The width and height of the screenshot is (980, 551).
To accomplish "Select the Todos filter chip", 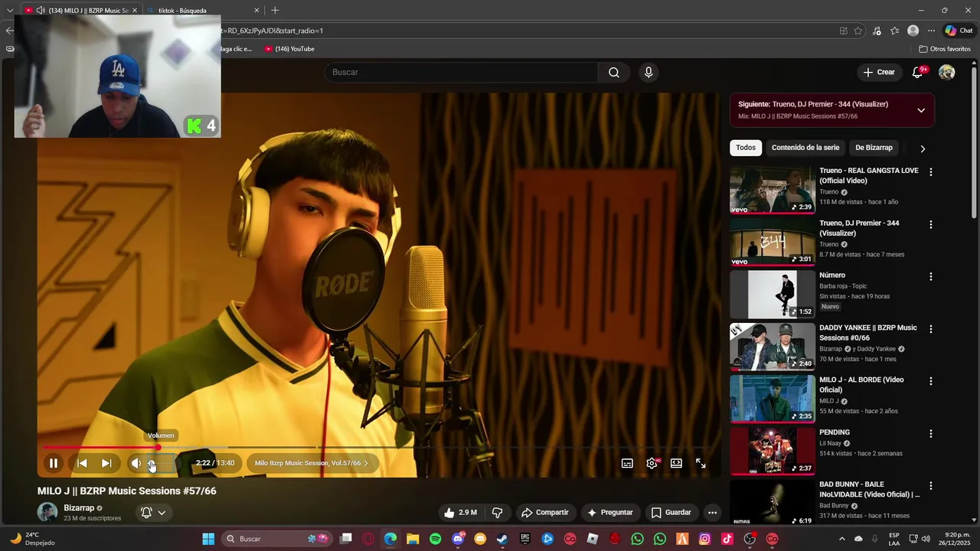I will point(746,148).
